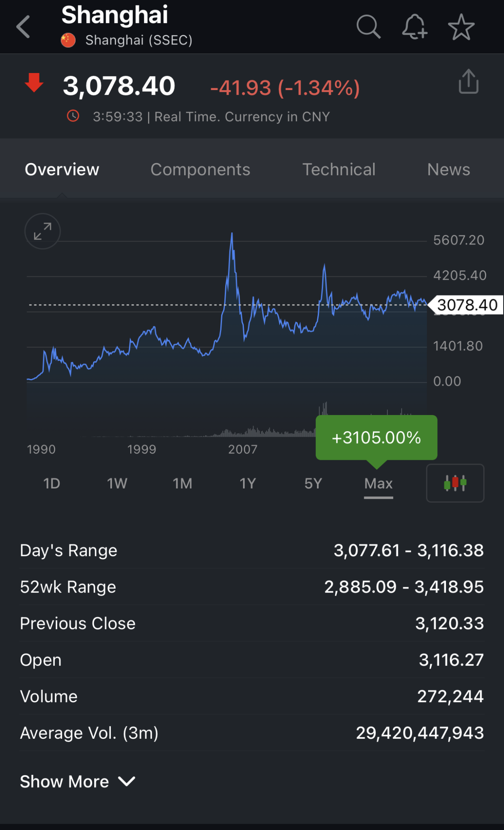Viewport: 504px width, 830px height.
Task: Tap the Open value 3,116.27
Action: (x=451, y=660)
